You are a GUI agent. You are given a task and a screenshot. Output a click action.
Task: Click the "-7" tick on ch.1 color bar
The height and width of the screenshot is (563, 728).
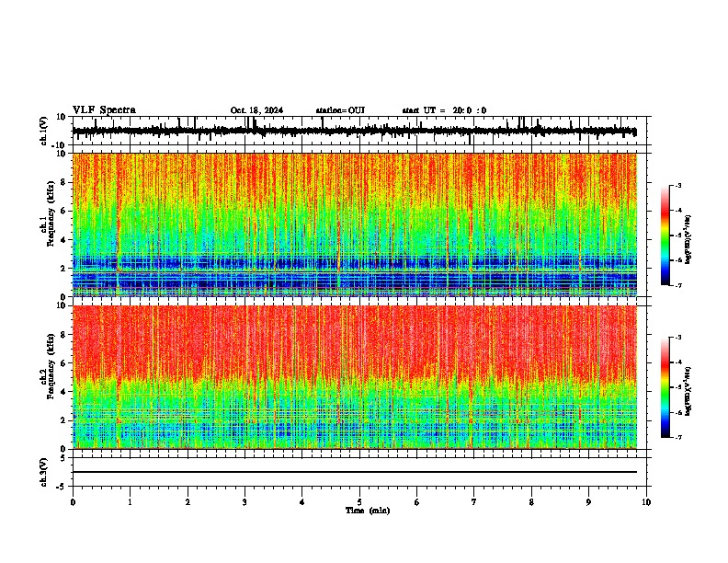(x=677, y=285)
